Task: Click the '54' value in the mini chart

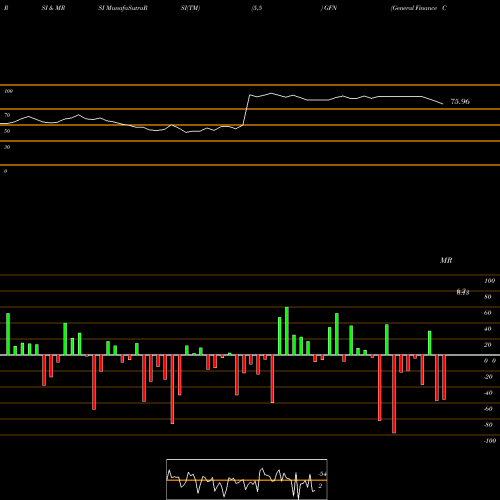Action: click(x=322, y=474)
